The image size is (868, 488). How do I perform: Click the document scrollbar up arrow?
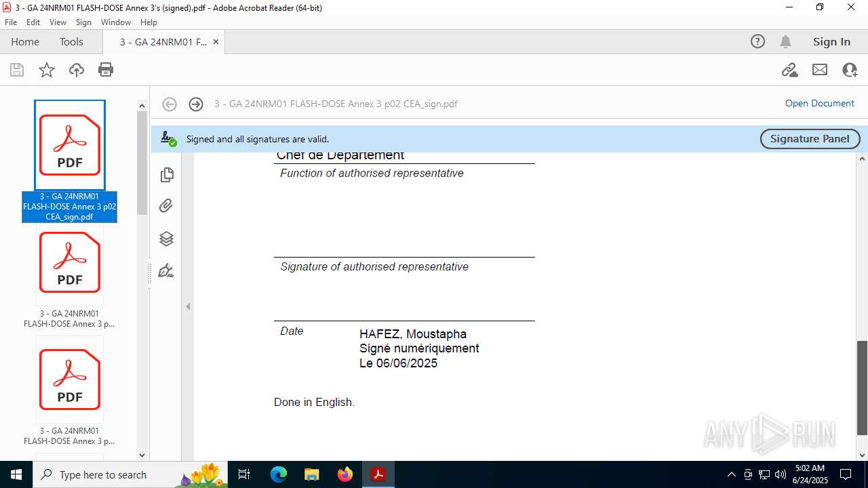coord(862,159)
